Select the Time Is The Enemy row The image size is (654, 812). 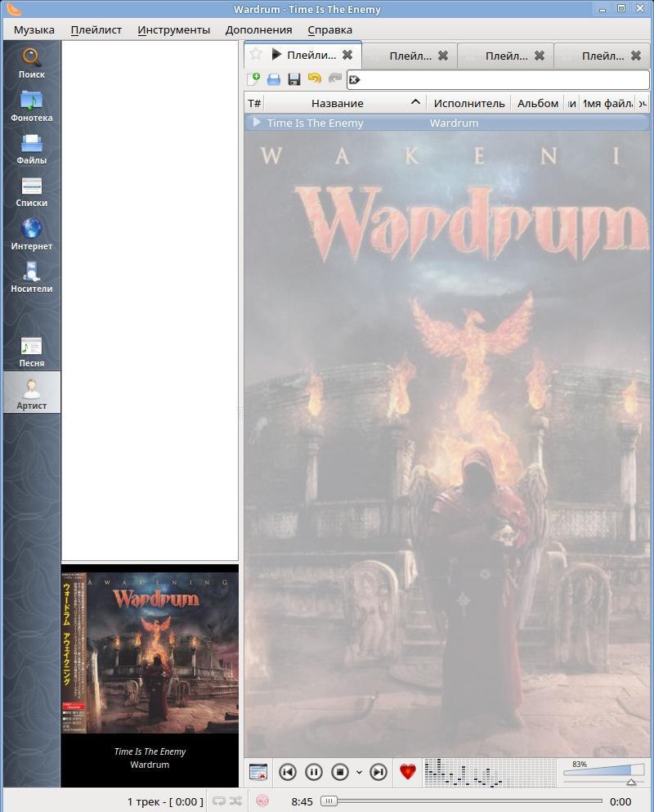(447, 123)
